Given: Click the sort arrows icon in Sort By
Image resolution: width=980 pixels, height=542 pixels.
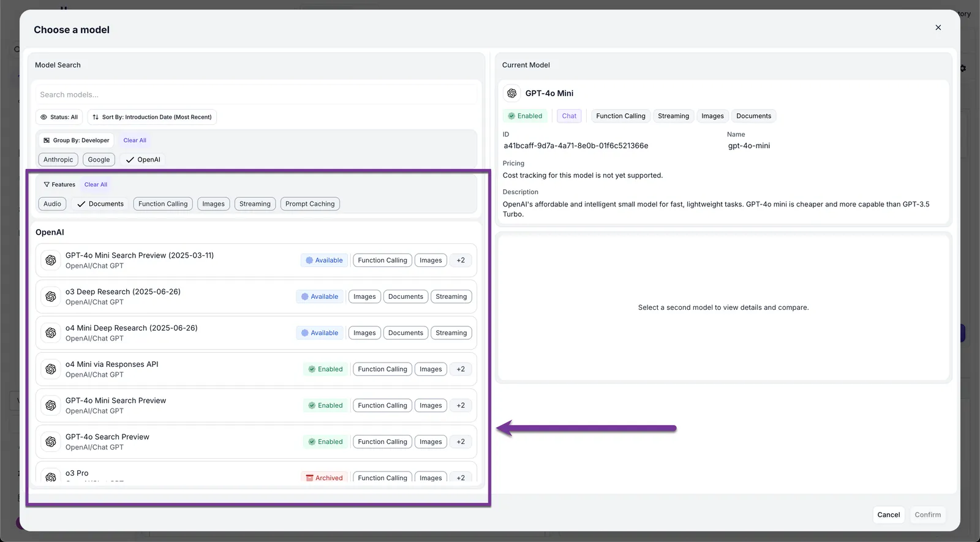Looking at the screenshot, I should coord(96,117).
